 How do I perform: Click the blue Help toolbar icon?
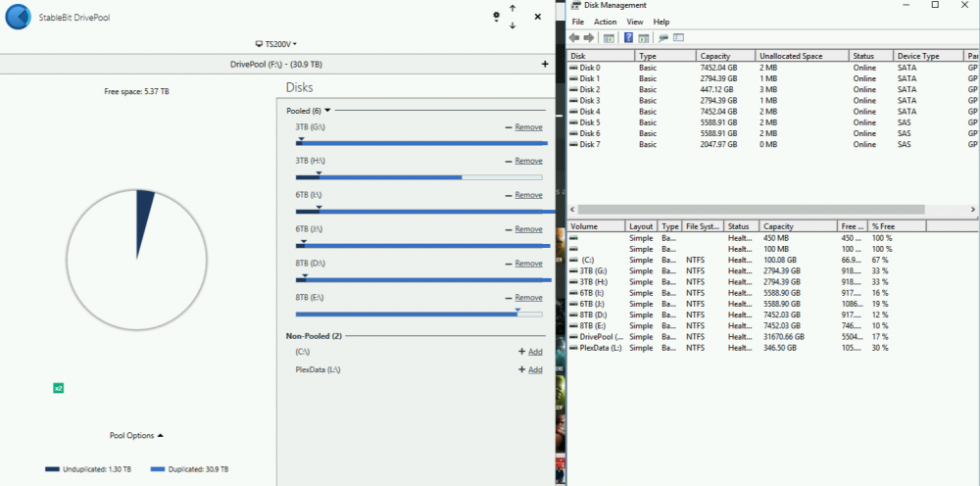coord(629,38)
